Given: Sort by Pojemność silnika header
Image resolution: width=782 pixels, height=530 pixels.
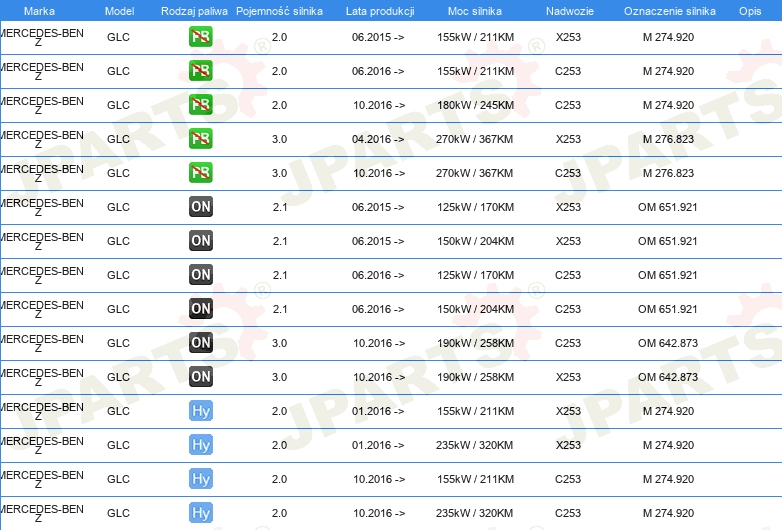Looking at the screenshot, I should click(x=279, y=11).
